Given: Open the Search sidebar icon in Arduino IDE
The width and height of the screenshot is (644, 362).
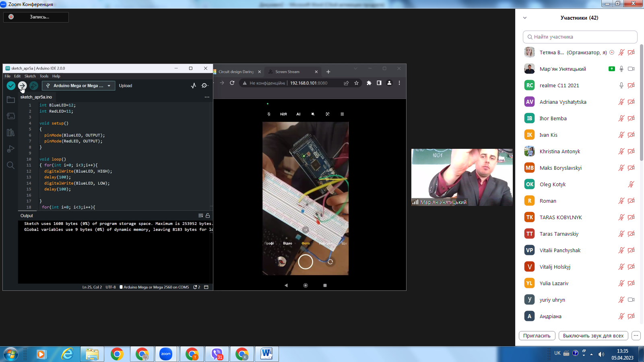Looking at the screenshot, I should coord(11,165).
